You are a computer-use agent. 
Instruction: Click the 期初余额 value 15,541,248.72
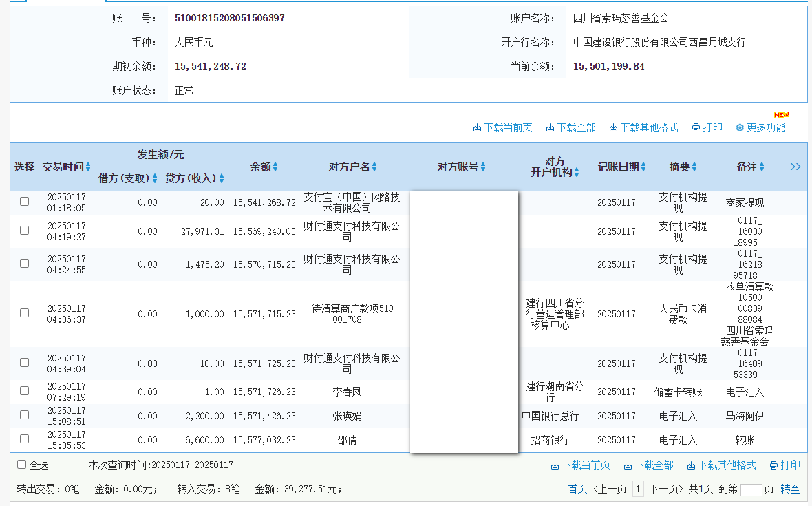tap(211, 66)
